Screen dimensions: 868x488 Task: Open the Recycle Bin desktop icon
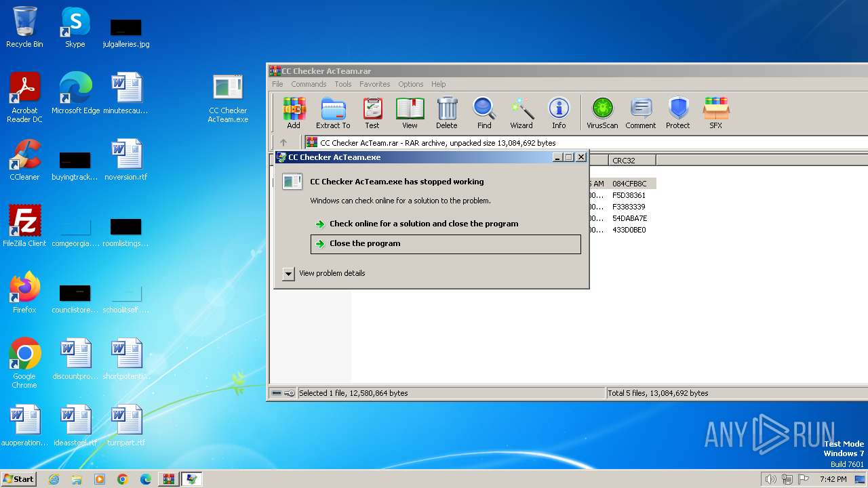point(24,28)
